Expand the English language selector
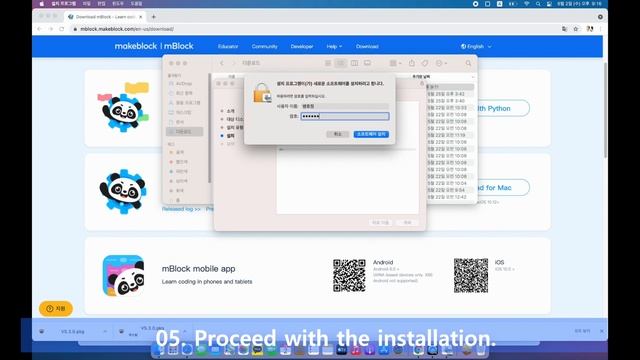640x360 pixels. tap(476, 47)
